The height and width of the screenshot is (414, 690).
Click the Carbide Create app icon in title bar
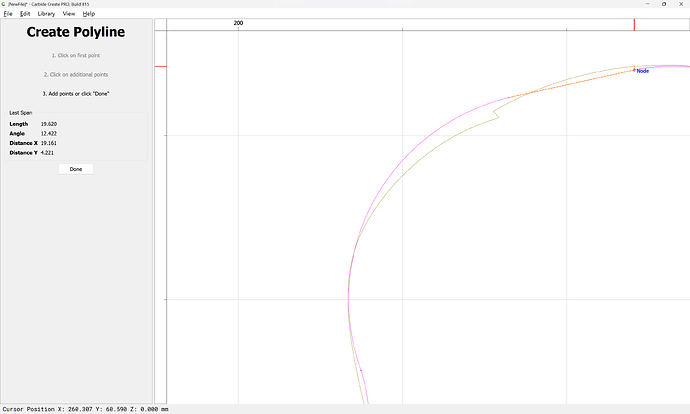click(x=4, y=4)
